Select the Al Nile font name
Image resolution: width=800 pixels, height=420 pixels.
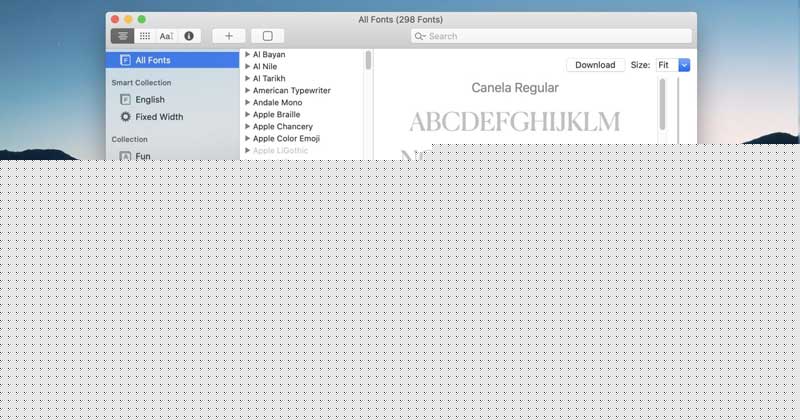point(265,66)
